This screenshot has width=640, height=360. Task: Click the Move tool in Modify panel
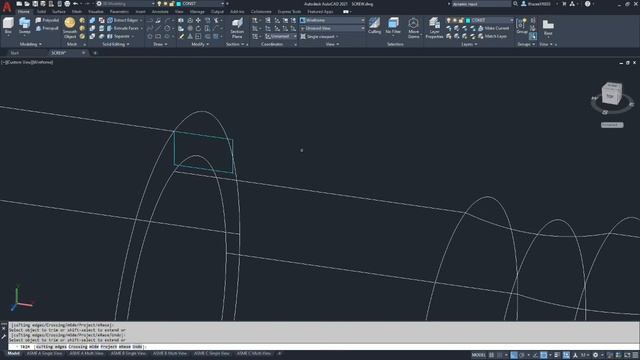(198, 20)
